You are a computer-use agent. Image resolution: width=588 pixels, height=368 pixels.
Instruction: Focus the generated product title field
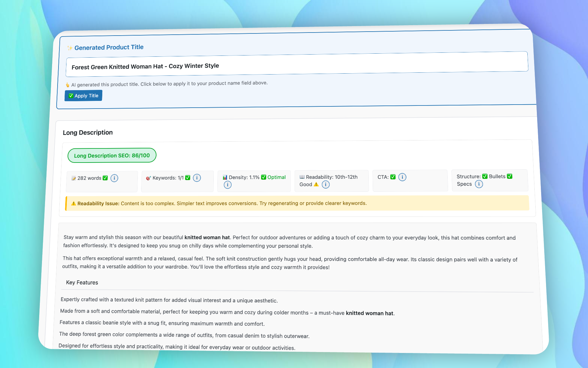pos(297,64)
